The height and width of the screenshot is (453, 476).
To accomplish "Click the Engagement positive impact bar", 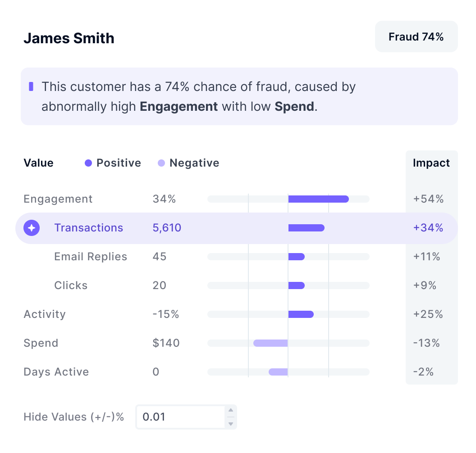I will point(318,199).
